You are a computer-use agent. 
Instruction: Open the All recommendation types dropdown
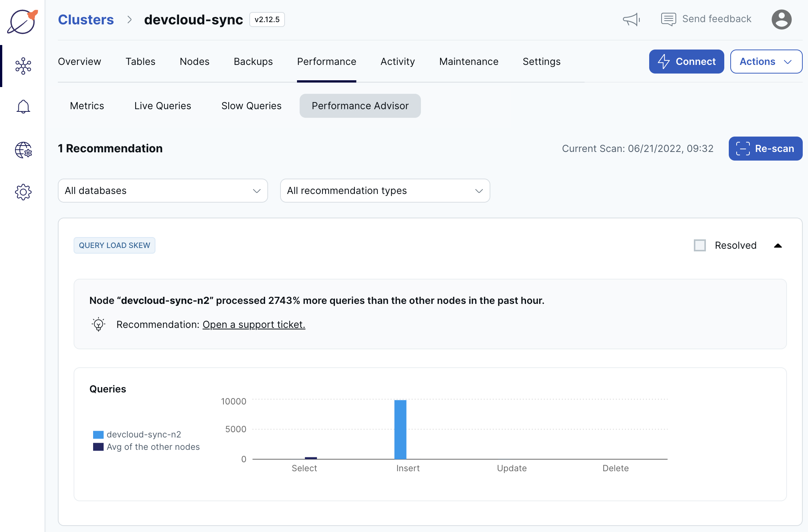click(x=385, y=191)
